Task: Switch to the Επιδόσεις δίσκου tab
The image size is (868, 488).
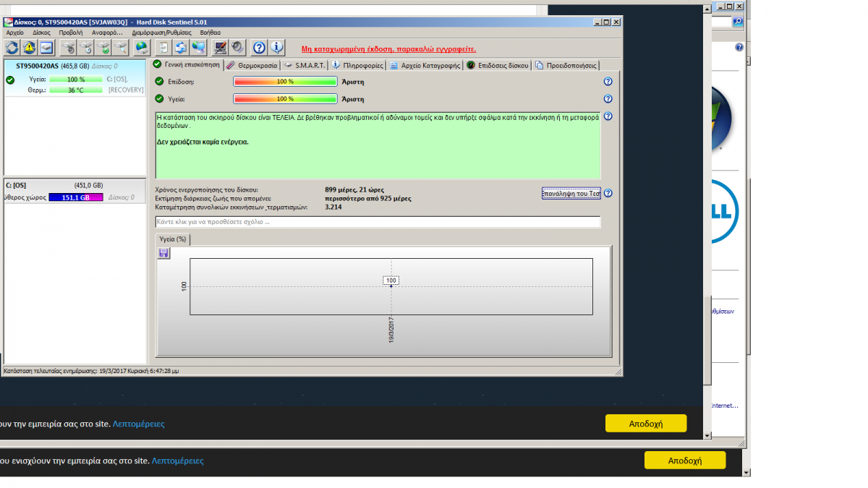Action: tap(498, 65)
